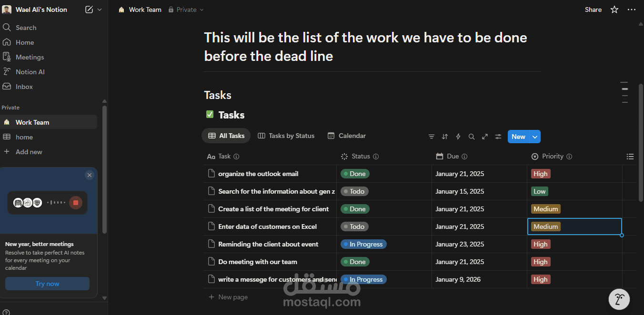Click Todo status of Search for information row

[354, 191]
